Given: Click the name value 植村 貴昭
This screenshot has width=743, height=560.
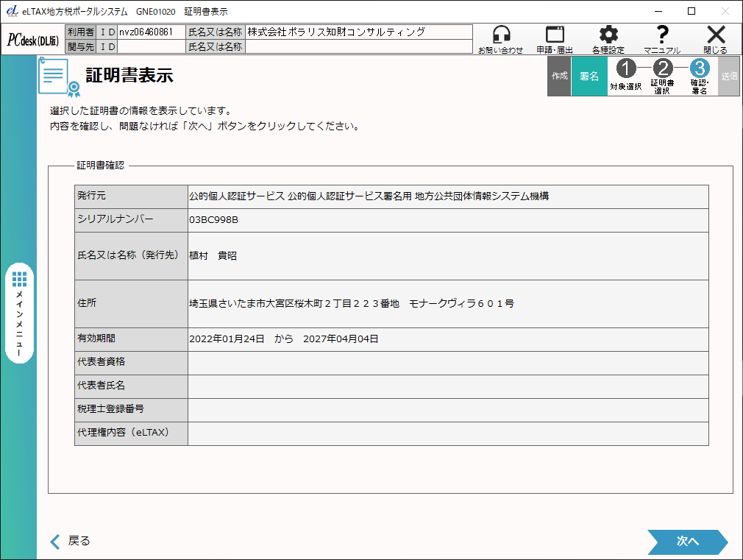Looking at the screenshot, I should click(213, 256).
